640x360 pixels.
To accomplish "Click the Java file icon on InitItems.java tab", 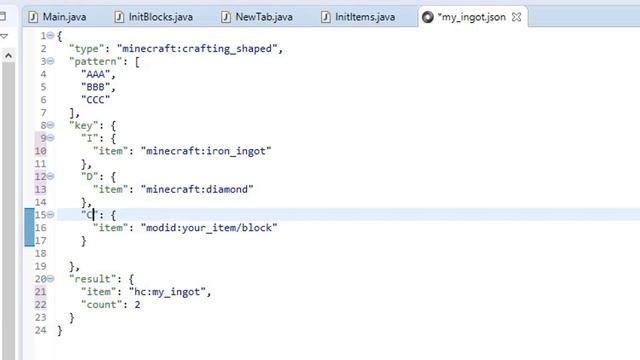I will point(326,17).
